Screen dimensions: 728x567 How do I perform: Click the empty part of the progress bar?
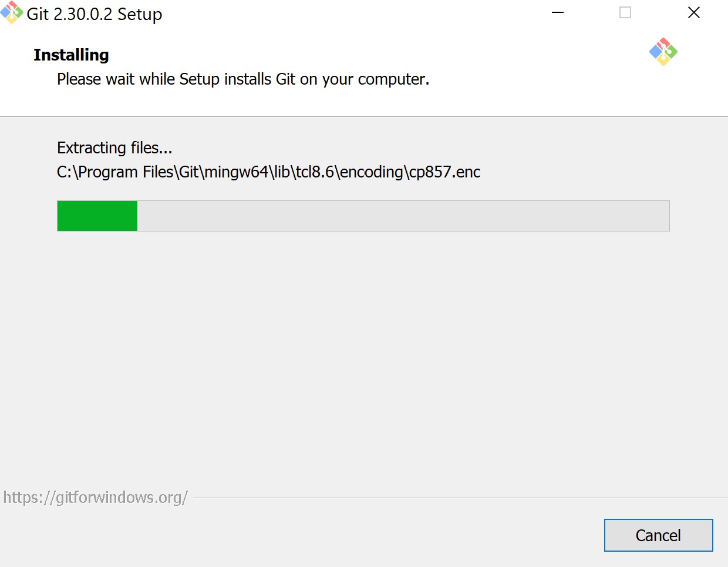[x=403, y=216]
